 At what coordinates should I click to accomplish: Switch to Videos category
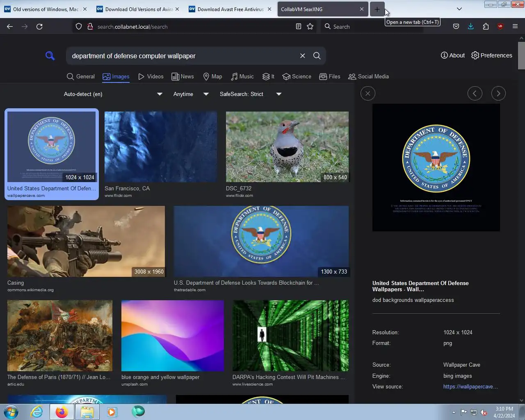tap(151, 76)
